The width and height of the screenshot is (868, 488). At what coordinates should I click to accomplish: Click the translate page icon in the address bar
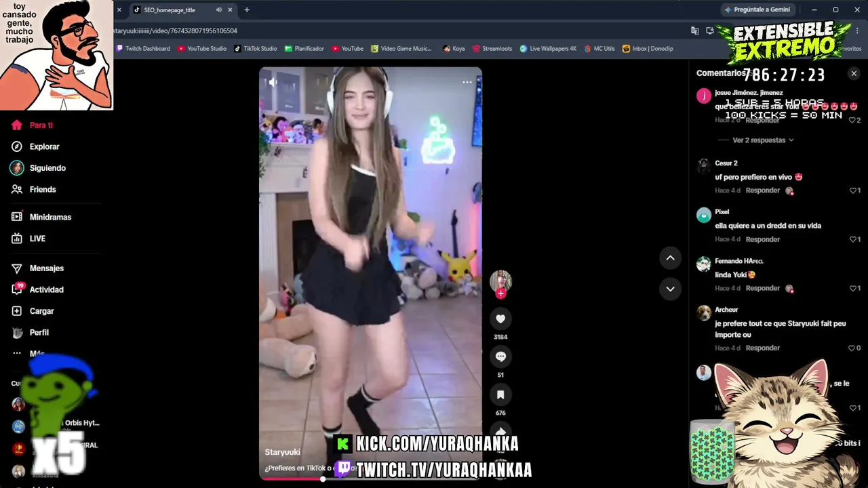(x=695, y=30)
